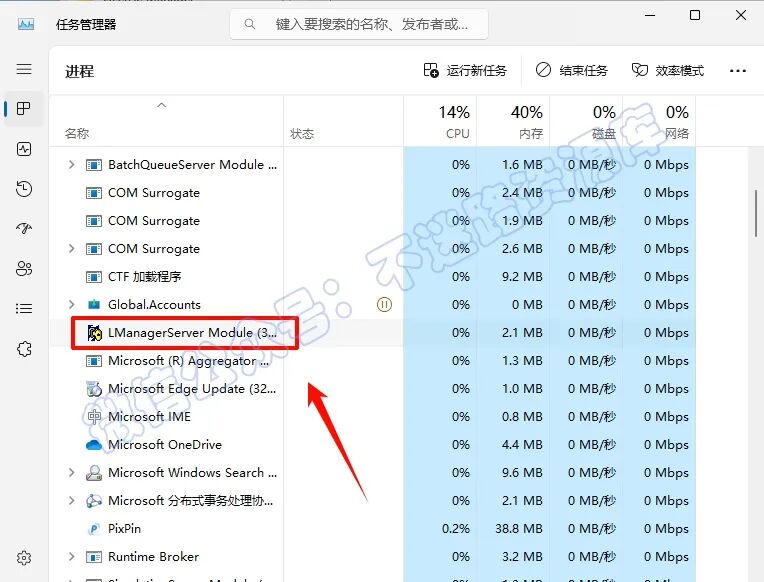
Task: Click the PixPin process icon
Action: tap(94, 529)
